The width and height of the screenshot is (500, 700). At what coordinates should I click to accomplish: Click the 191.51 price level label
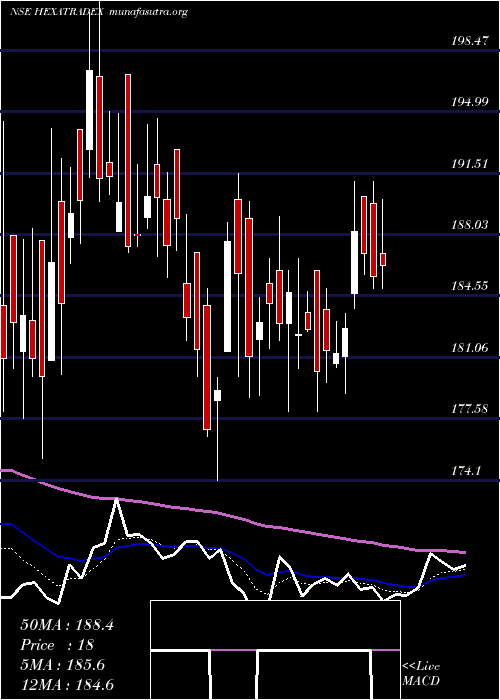click(470, 164)
